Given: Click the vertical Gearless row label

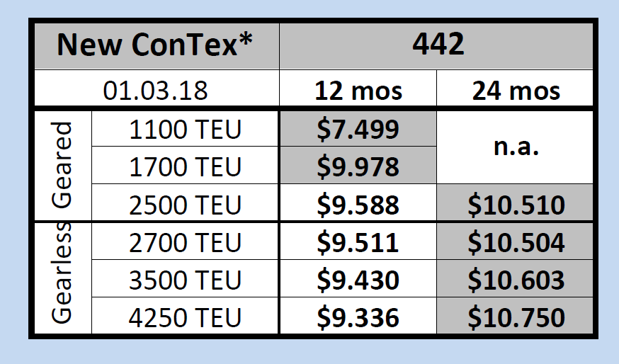Looking at the screenshot, I should (x=62, y=278).
